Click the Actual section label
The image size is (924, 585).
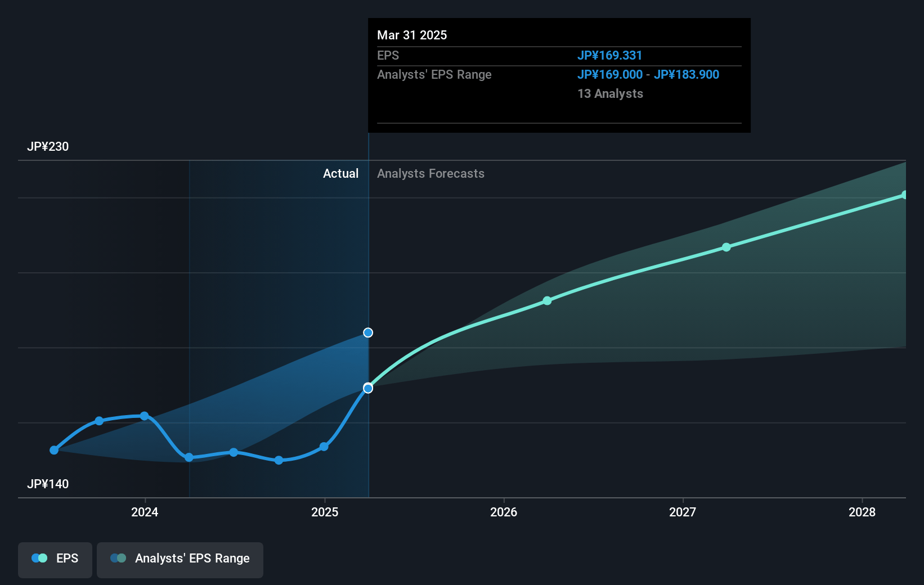pyautogui.click(x=340, y=174)
